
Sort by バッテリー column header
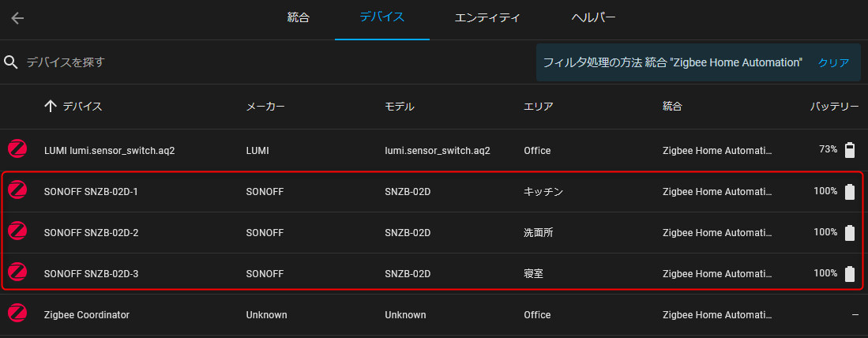pyautogui.click(x=835, y=107)
